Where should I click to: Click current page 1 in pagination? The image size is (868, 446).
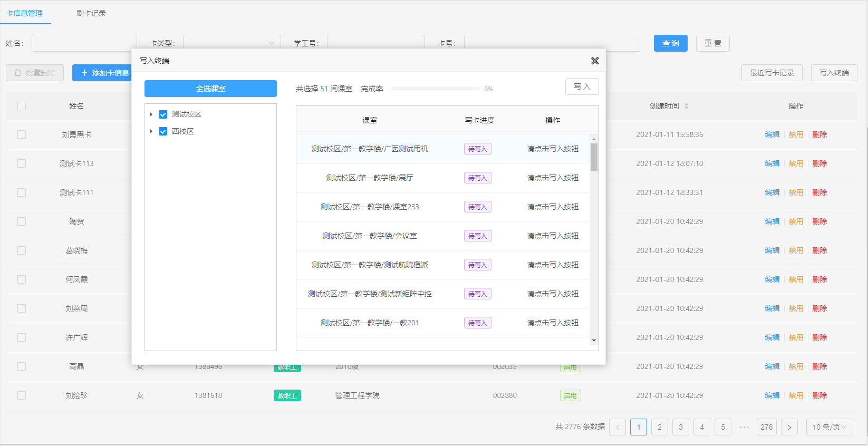[639, 427]
